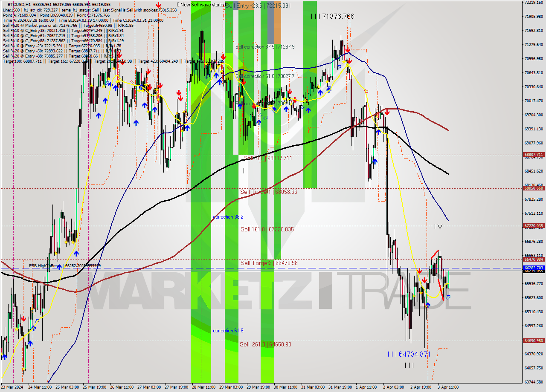This screenshot has width=546, height=392.
Task: Click the red 68058.660 price tag on axis
Action: (x=534, y=188)
